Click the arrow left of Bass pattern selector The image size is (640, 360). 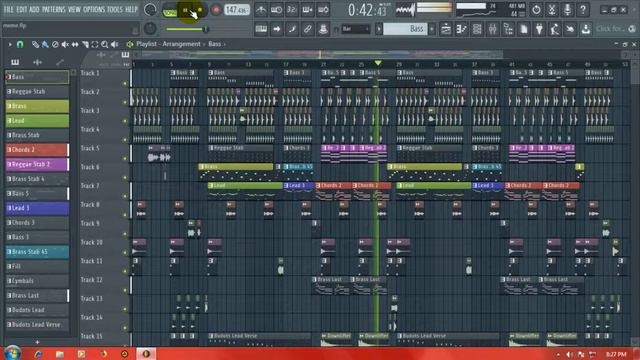(x=379, y=29)
